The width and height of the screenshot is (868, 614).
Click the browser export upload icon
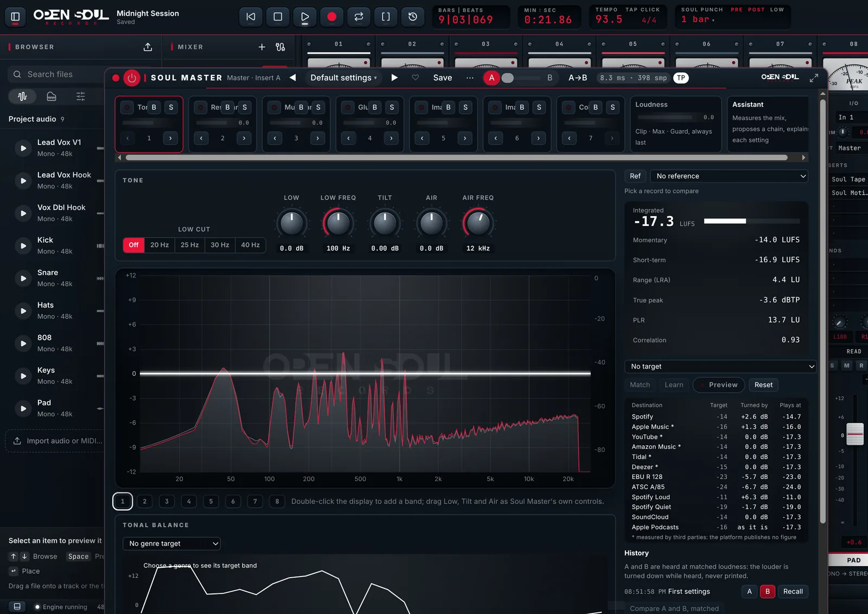[148, 47]
